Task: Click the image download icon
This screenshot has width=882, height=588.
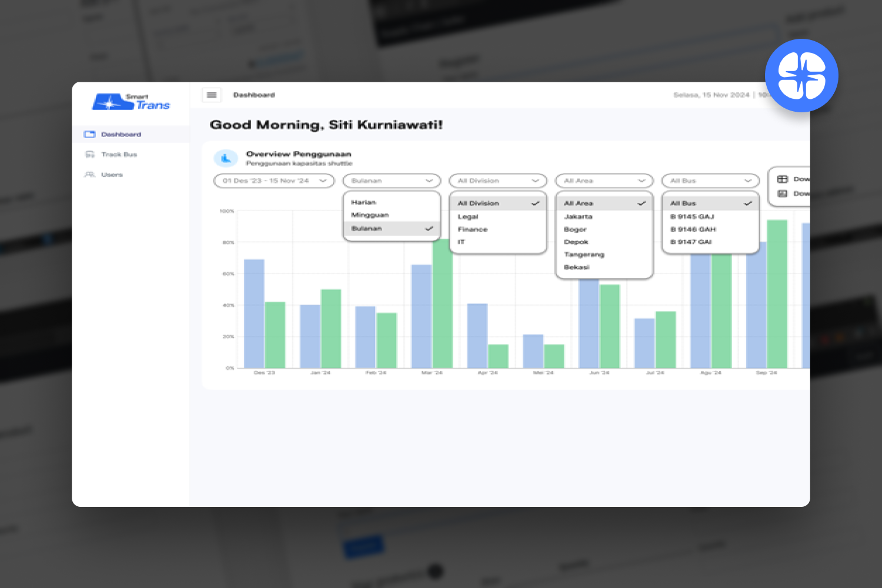Action: 783,193
